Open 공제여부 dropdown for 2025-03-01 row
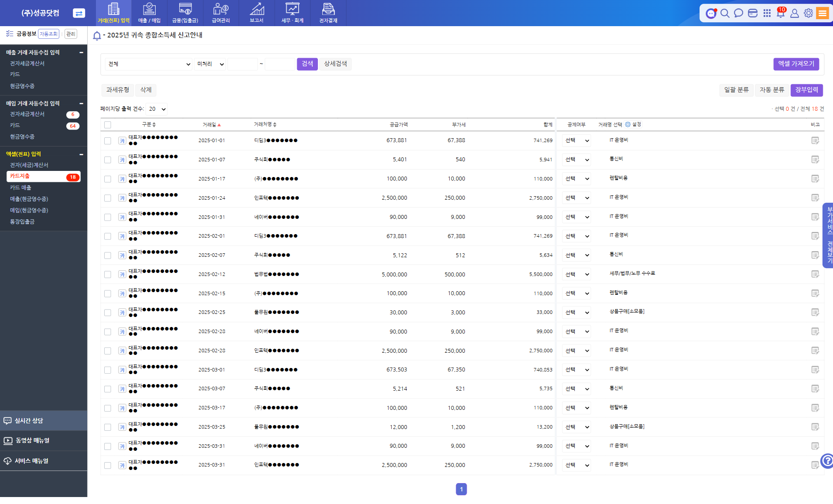Screen dimensions: 833x504 pos(577,370)
